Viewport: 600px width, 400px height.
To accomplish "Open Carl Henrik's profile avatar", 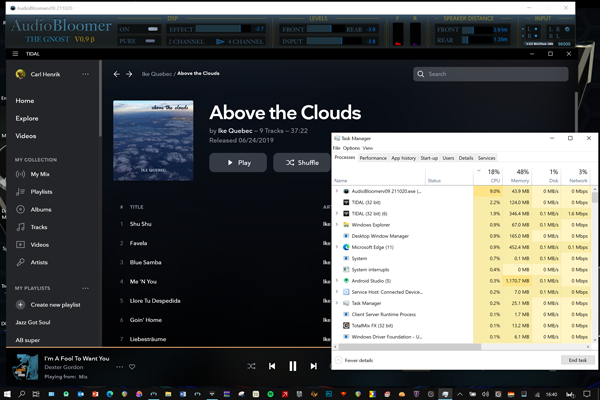I will [20, 74].
